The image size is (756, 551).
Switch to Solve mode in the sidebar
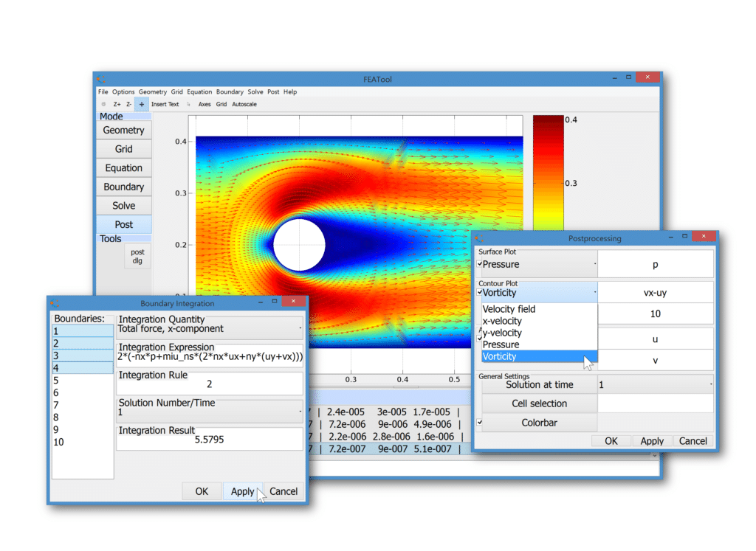[123, 205]
